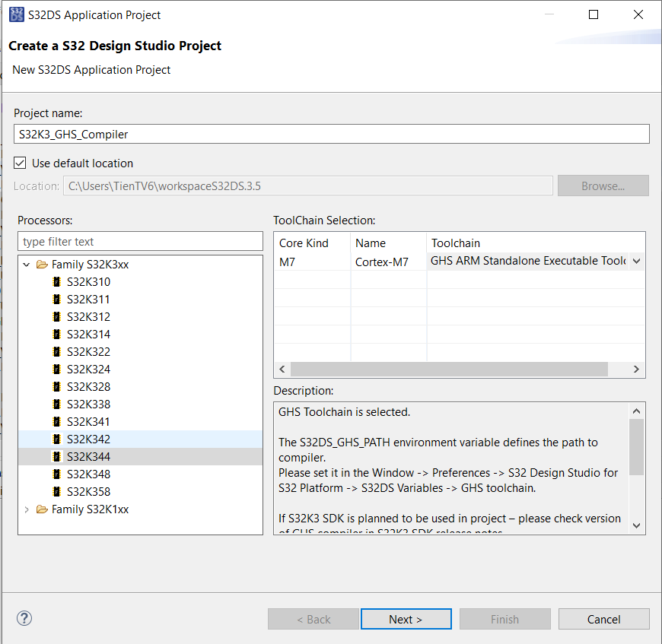This screenshot has height=644, width=662.
Task: Click the Description box scroll-down arrow
Action: [637, 525]
